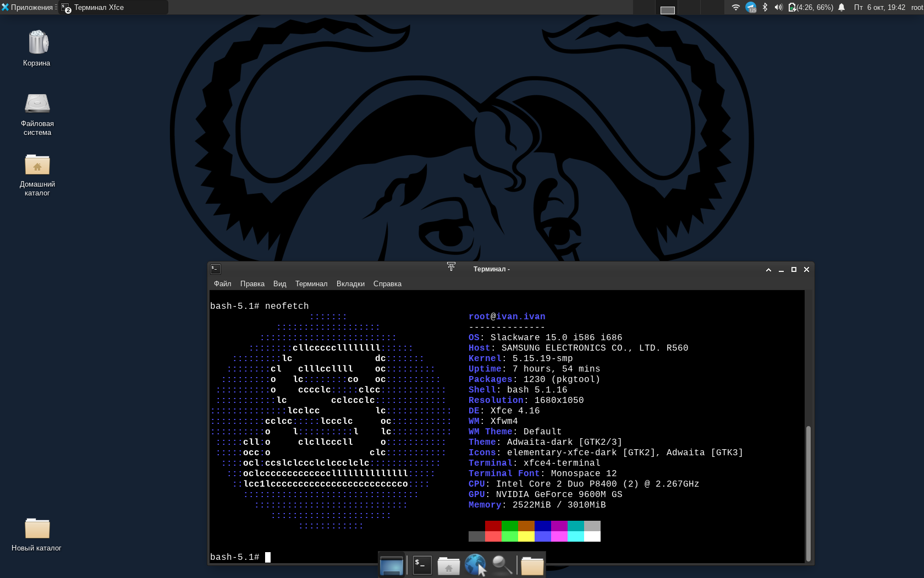Open the beige folder dock icon
Viewport: 924px width, 578px height.
click(x=532, y=565)
